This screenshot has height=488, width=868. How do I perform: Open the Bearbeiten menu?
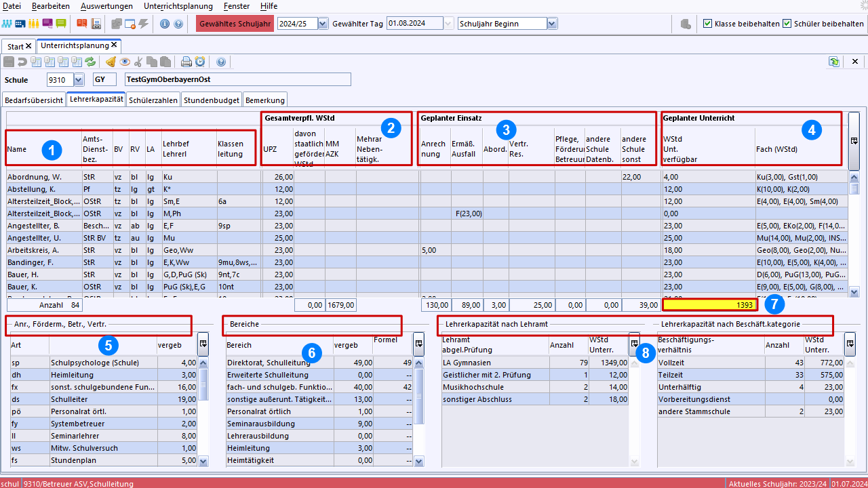pyautogui.click(x=50, y=5)
